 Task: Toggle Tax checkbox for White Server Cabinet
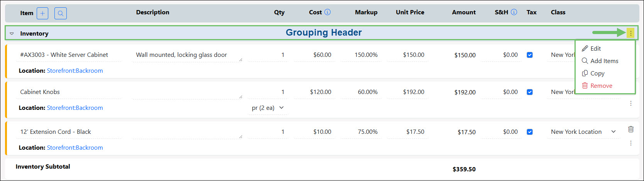(x=530, y=55)
